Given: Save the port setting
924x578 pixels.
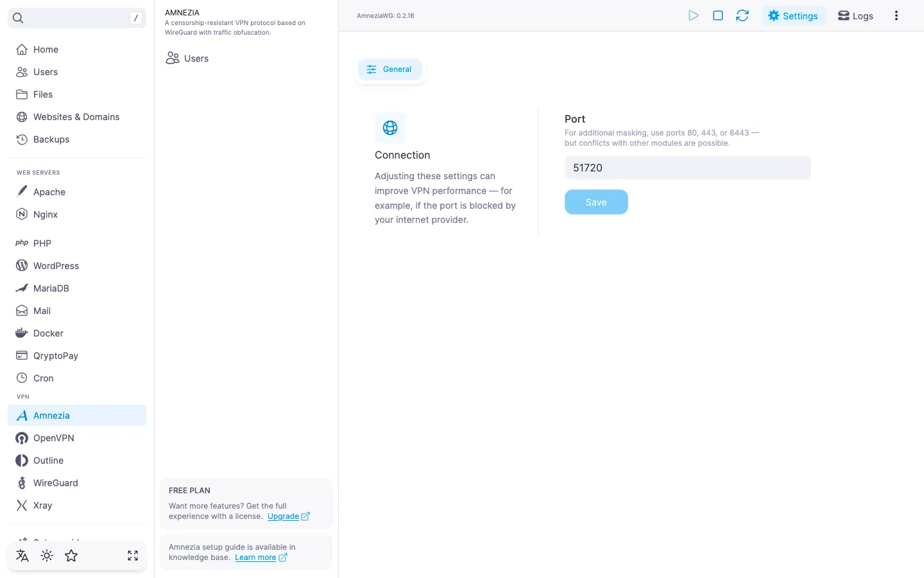Looking at the screenshot, I should tap(596, 202).
